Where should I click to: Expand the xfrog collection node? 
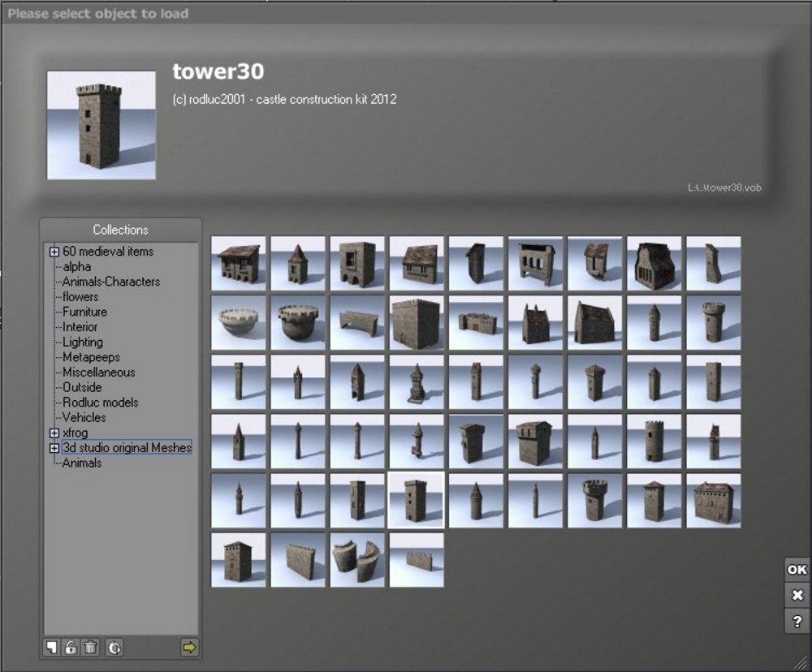54,433
